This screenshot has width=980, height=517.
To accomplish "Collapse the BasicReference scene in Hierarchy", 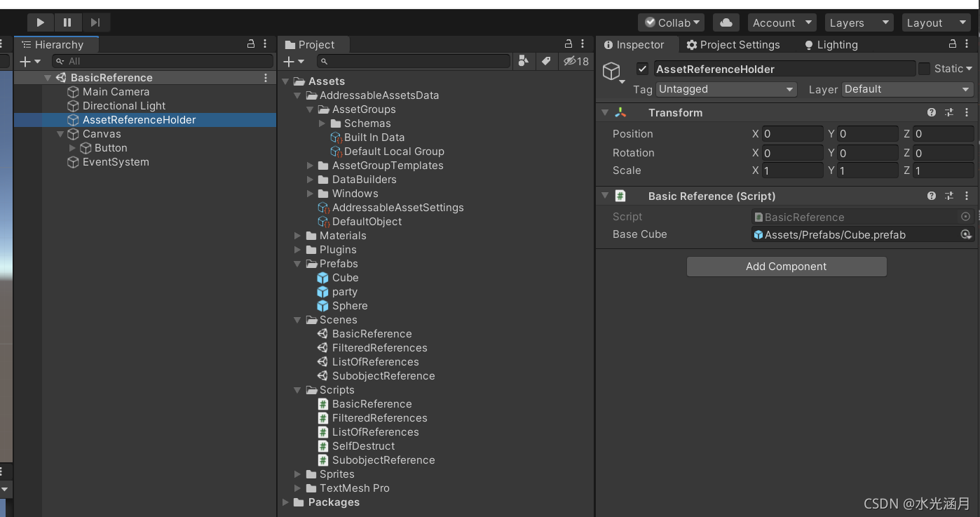I will click(x=48, y=78).
